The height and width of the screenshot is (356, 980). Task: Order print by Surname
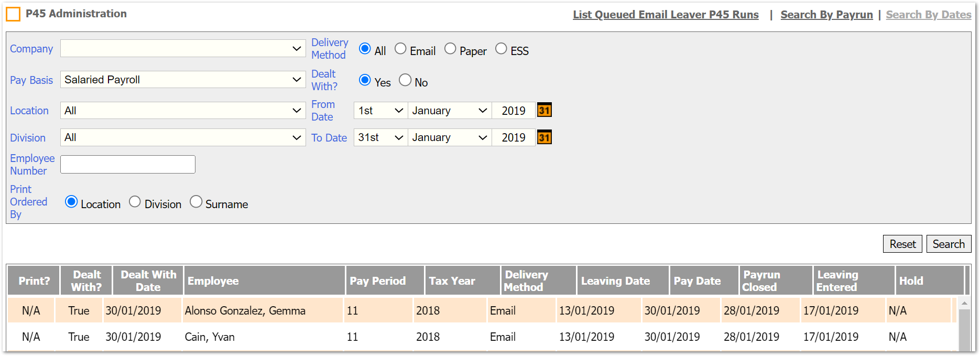196,202
